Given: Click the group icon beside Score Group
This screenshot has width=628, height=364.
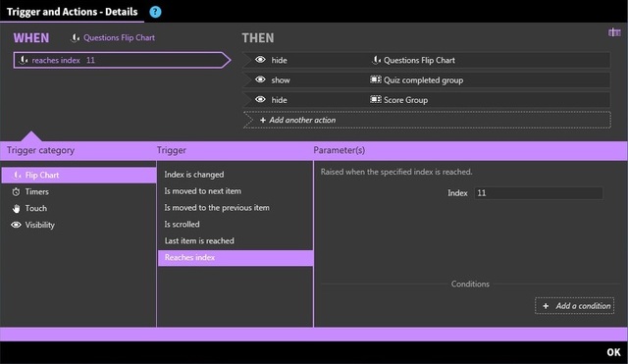Looking at the screenshot, I should tap(375, 99).
